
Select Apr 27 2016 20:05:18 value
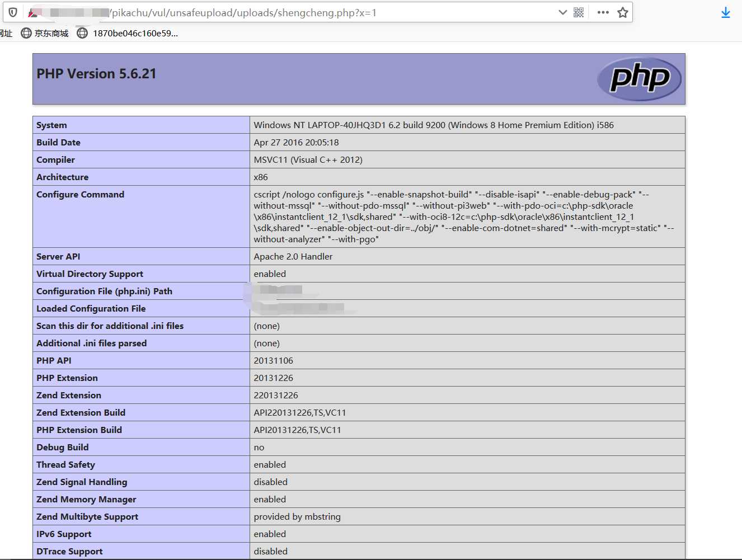pyautogui.click(x=296, y=142)
